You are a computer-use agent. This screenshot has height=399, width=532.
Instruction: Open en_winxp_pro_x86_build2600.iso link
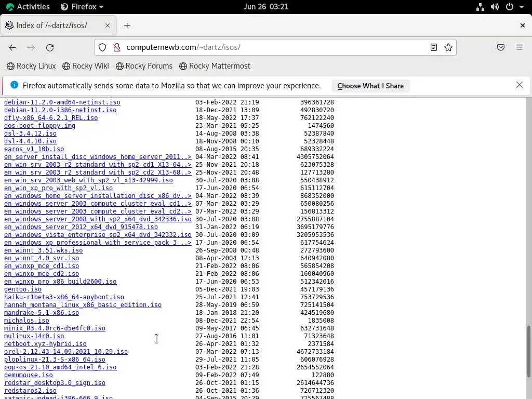pos(60,282)
